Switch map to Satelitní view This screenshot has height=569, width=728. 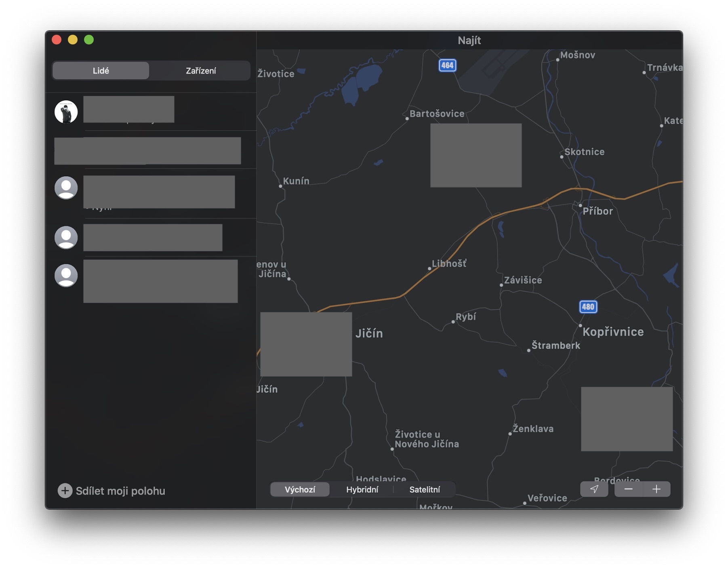[425, 489]
